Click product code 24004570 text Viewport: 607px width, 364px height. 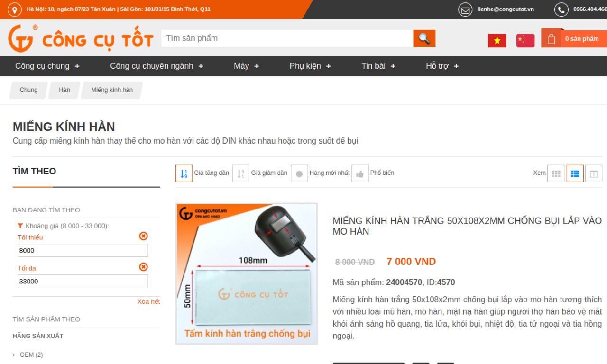click(404, 282)
